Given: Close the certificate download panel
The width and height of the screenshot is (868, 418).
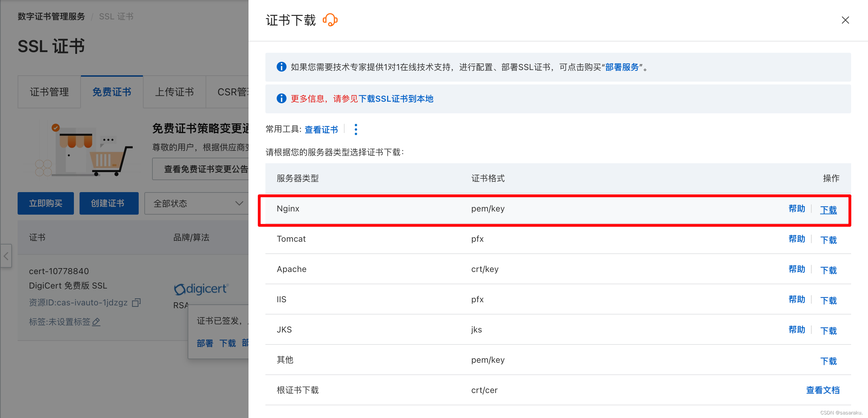Looking at the screenshot, I should pyautogui.click(x=845, y=20).
